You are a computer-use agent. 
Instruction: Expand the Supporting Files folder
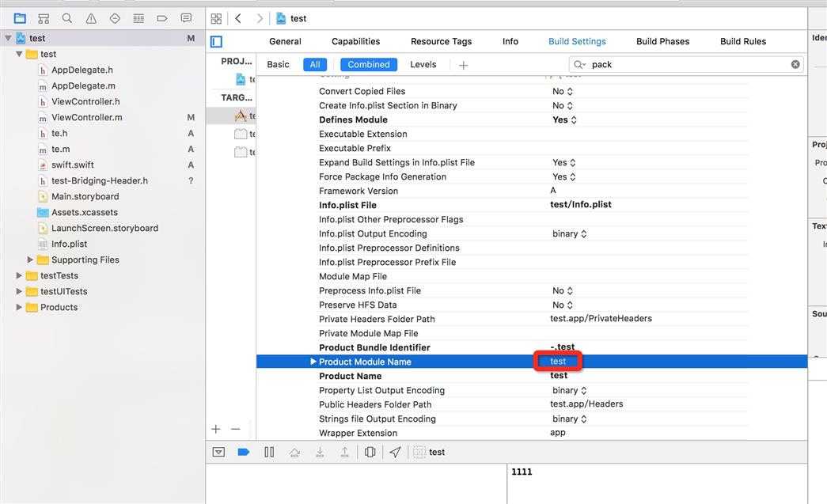[x=29, y=260]
